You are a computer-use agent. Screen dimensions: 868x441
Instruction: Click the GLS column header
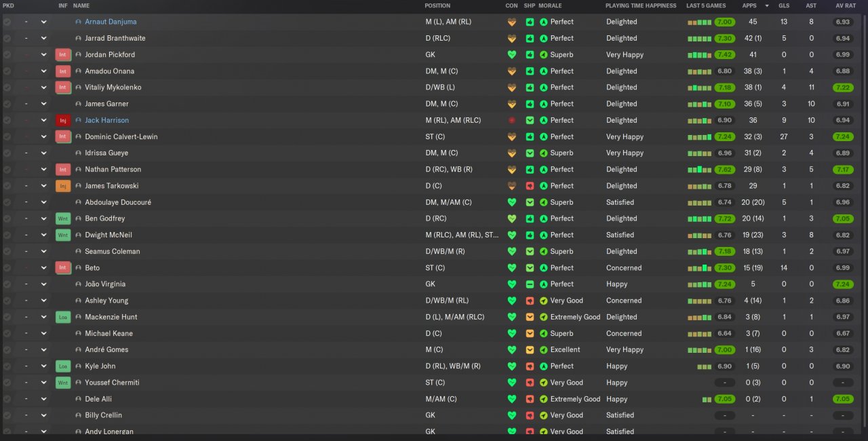tap(784, 5)
